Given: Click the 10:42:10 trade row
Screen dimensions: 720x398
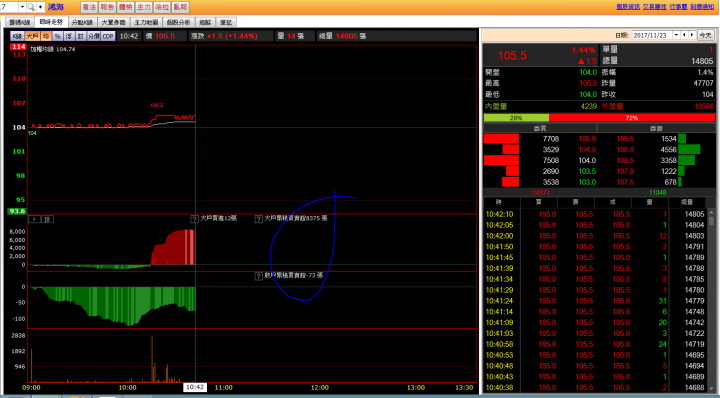Looking at the screenshot, I should pyautogui.click(x=595, y=214).
